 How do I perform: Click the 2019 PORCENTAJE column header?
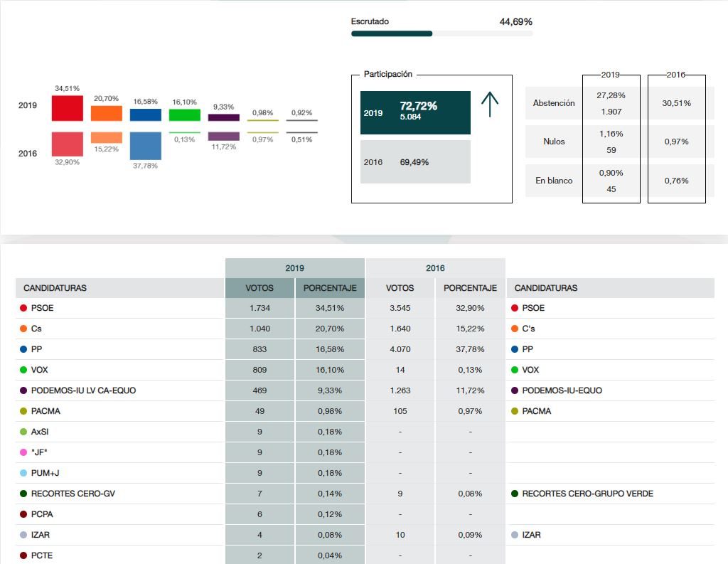coord(330,288)
